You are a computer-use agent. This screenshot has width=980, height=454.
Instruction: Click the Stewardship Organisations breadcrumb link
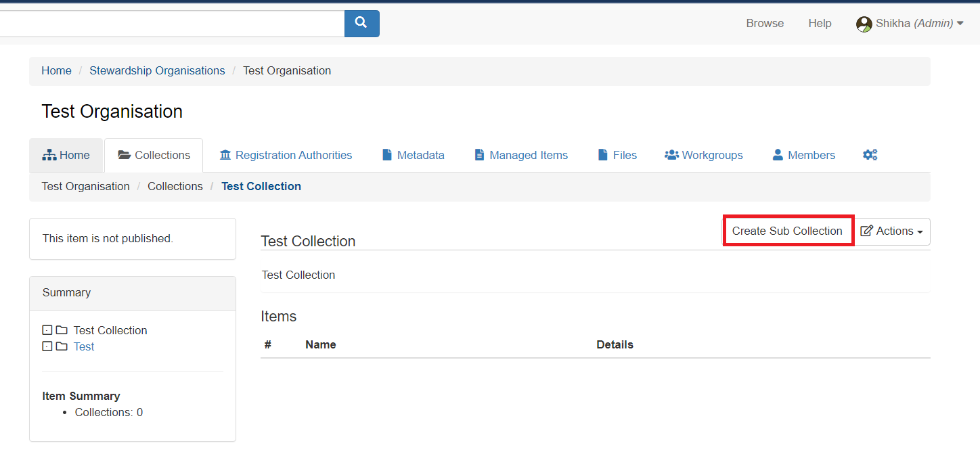pyautogui.click(x=157, y=71)
